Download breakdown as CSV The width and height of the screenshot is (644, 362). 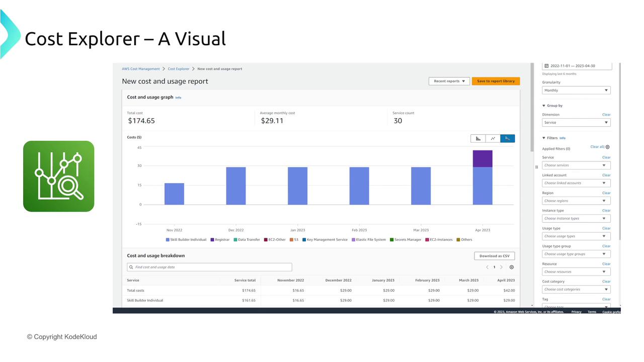495,256
